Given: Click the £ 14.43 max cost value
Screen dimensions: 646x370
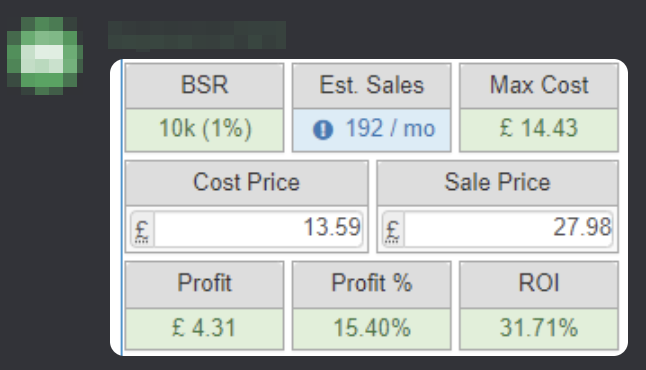Looking at the screenshot, I should point(539,130).
